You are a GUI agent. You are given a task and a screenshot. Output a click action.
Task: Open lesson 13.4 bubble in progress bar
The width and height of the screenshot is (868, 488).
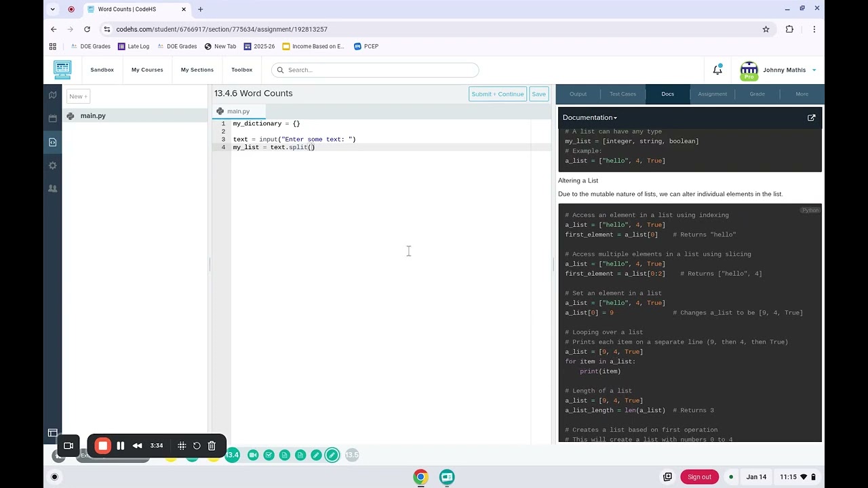(x=233, y=455)
